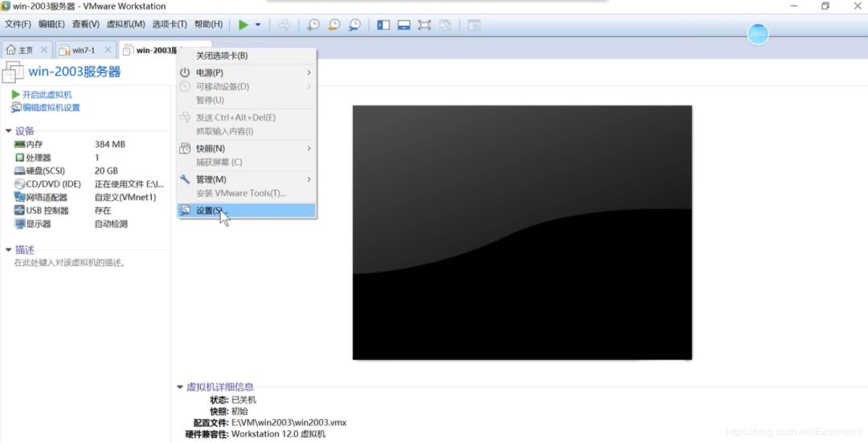Image resolution: width=868 pixels, height=443 pixels.
Task: Open the 虚拟机(M) menu
Action: coord(125,24)
